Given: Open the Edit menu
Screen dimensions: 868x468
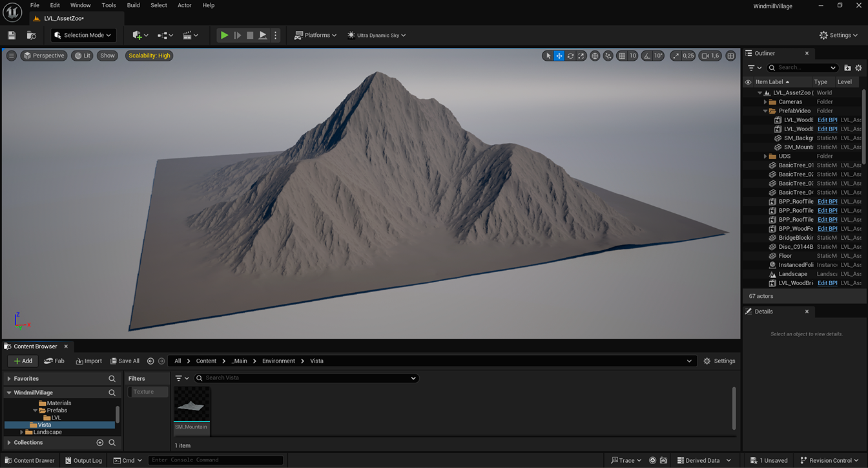Looking at the screenshot, I should pos(54,5).
